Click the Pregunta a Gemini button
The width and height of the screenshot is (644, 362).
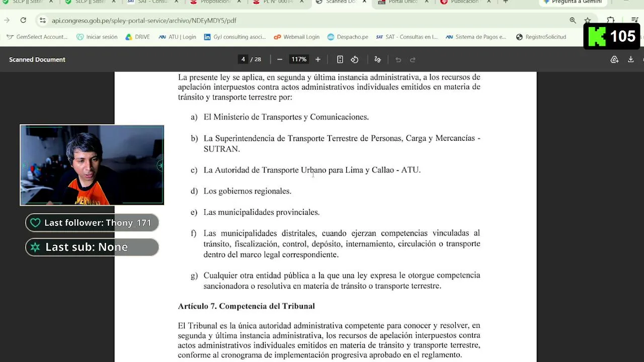click(573, 2)
